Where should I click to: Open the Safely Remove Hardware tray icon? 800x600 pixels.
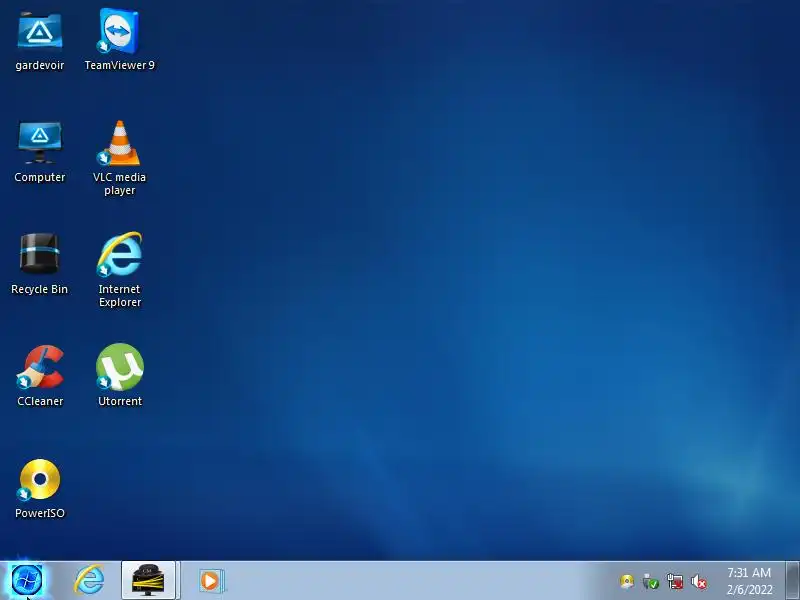651,582
